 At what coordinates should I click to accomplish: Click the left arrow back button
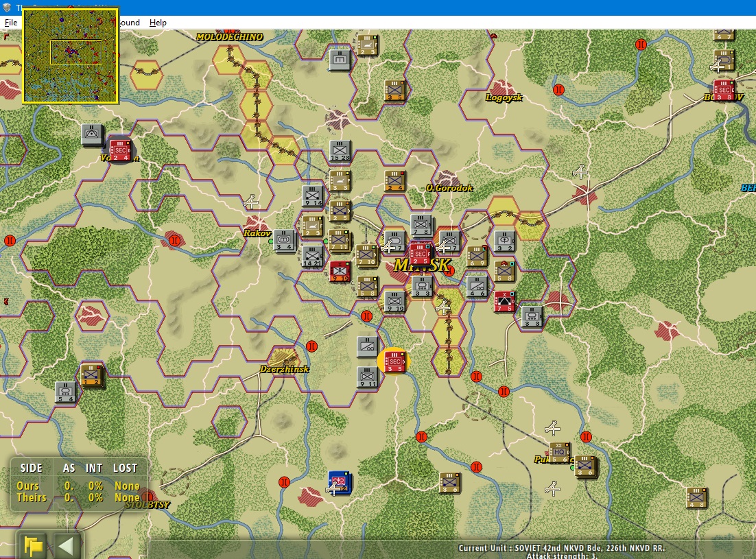point(66,546)
